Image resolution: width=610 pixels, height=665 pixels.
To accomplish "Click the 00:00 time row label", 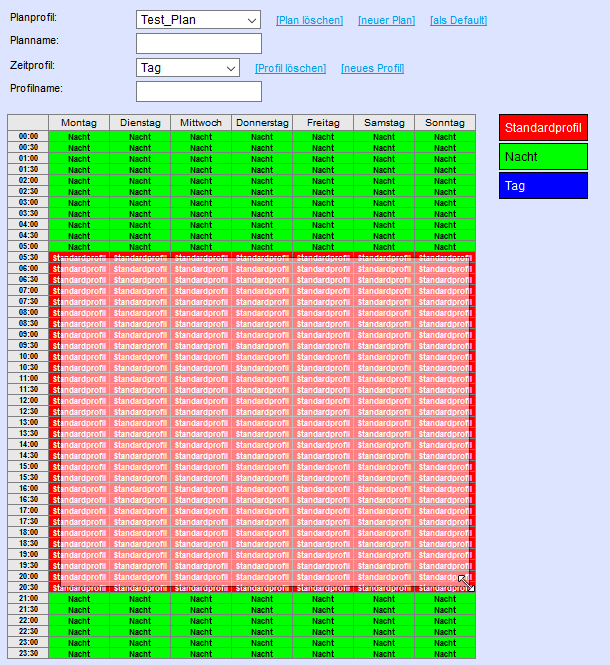I will 28,136.
